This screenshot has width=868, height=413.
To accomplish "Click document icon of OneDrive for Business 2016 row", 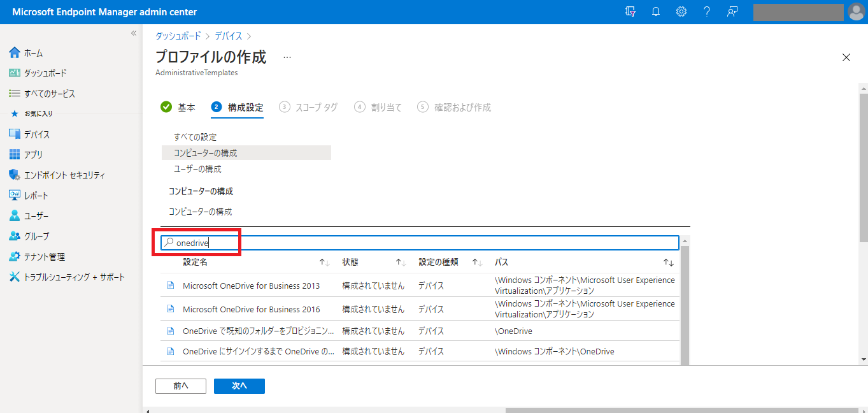I will [x=171, y=309].
